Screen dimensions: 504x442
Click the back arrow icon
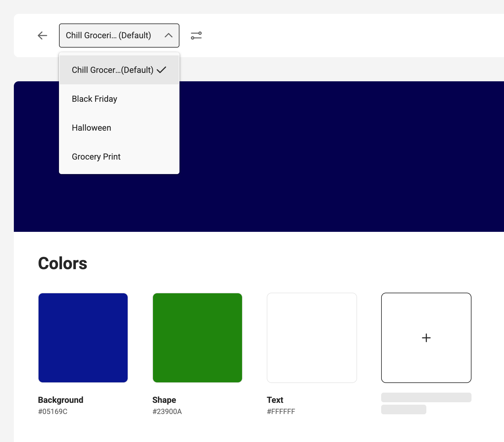42,36
